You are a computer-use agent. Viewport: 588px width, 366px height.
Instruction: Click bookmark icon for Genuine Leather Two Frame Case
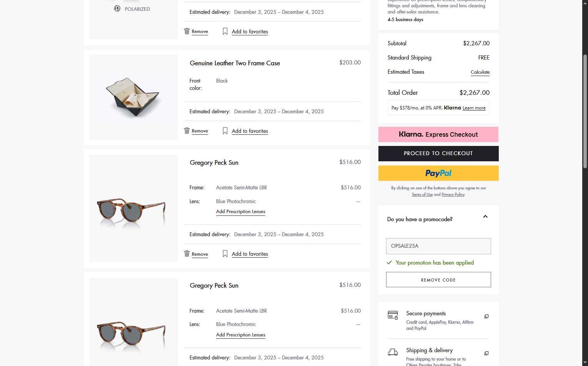click(225, 131)
